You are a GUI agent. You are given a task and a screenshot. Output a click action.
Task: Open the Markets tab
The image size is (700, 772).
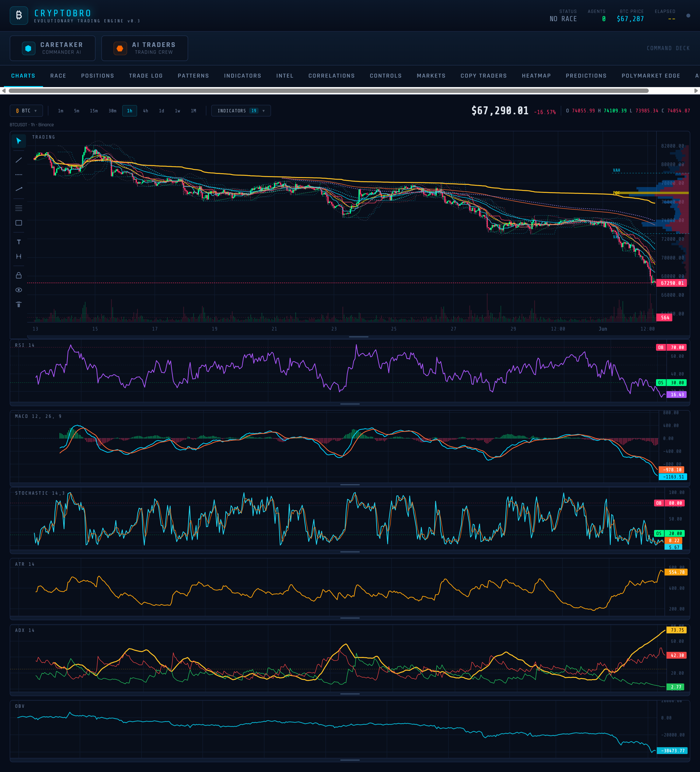point(431,76)
